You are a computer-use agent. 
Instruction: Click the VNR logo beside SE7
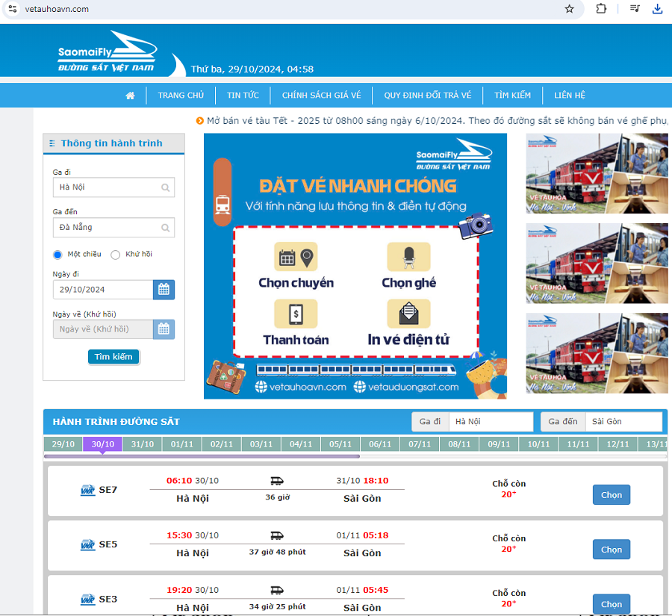88,490
